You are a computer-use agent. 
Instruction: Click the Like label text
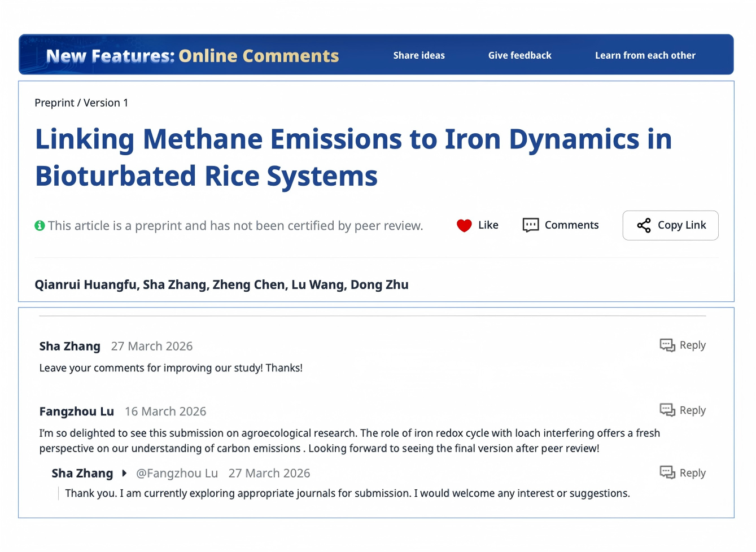coord(488,225)
